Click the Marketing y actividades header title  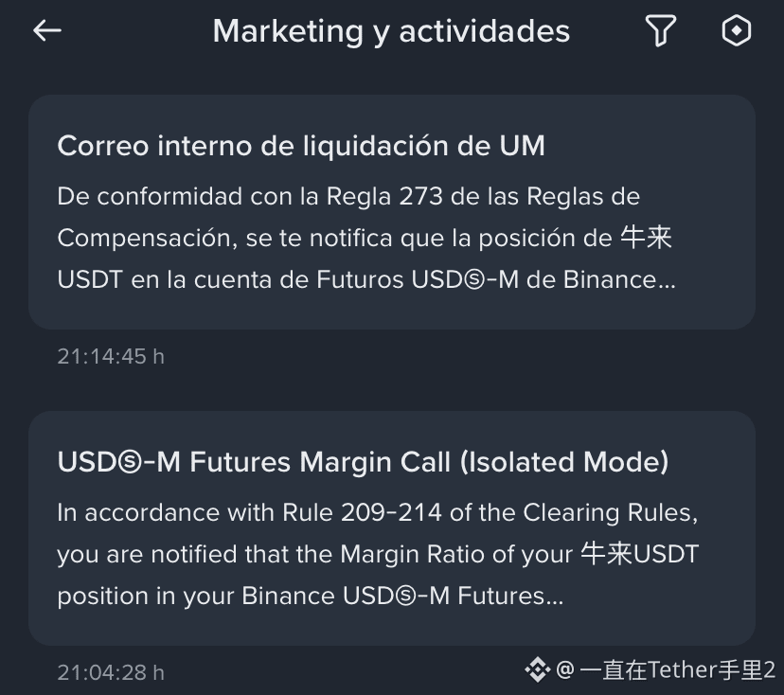click(391, 31)
